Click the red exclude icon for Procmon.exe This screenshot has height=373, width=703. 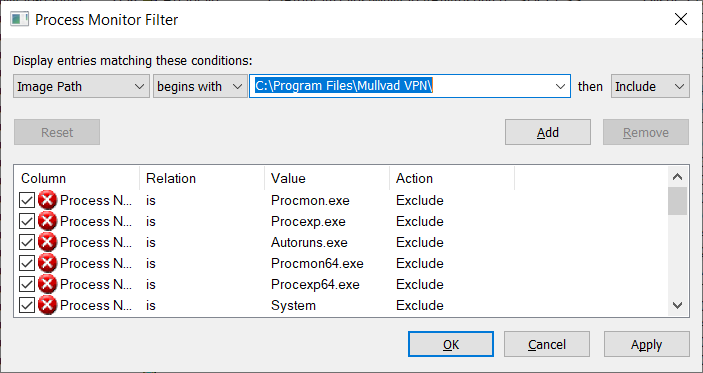coord(47,200)
